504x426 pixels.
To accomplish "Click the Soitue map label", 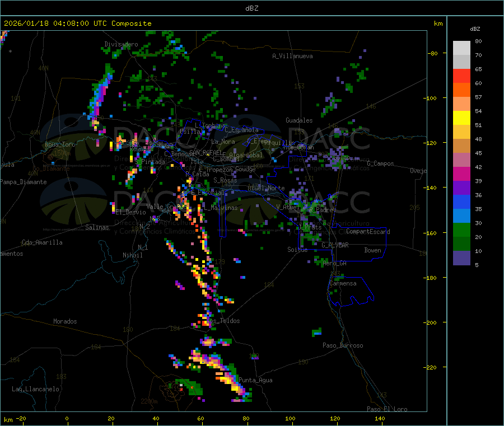I will [x=297, y=250].
